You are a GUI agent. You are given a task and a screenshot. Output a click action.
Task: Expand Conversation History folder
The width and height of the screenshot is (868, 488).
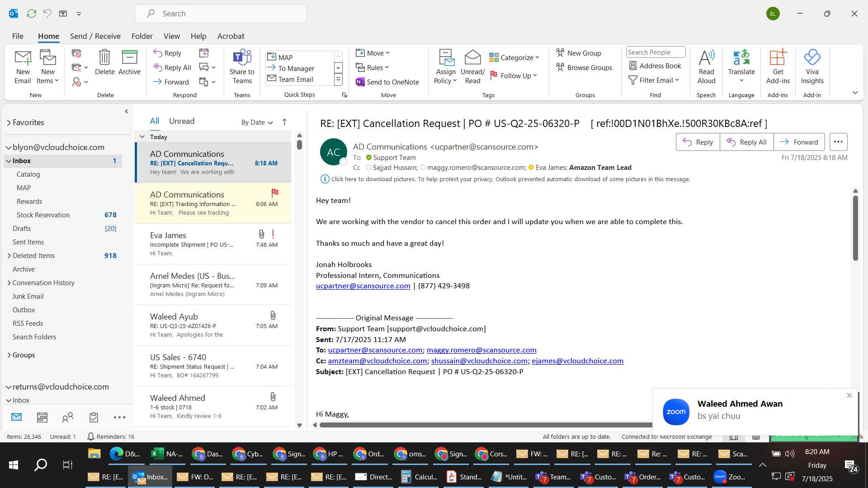(x=9, y=283)
